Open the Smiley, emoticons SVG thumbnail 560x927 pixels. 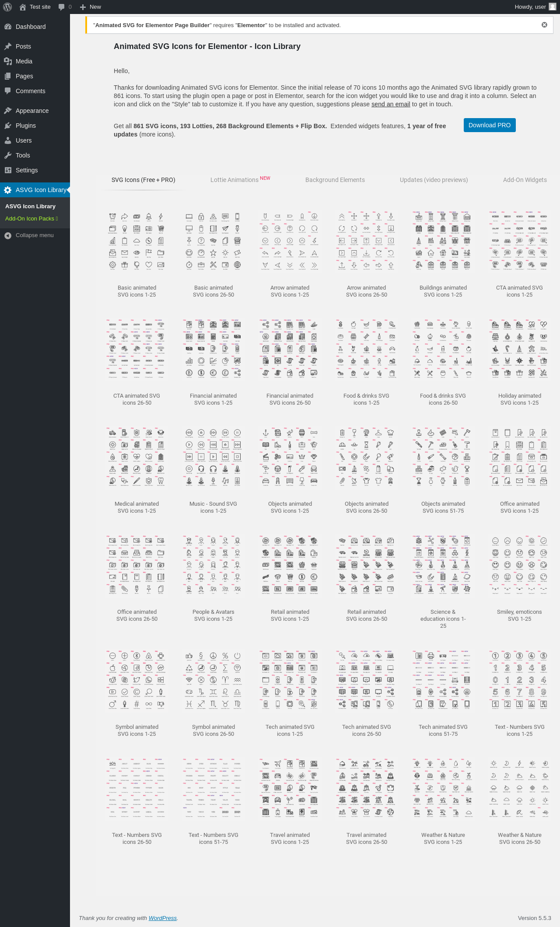520,565
